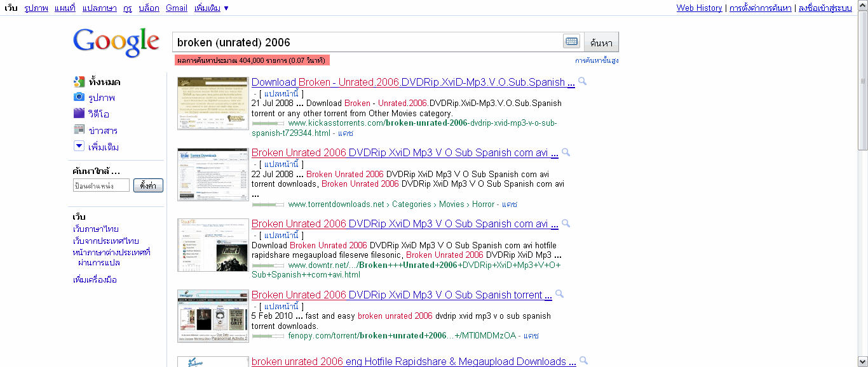868x367 pixels.
Task: Click magnifier preview icon beside fenopy result
Action: 559,294
